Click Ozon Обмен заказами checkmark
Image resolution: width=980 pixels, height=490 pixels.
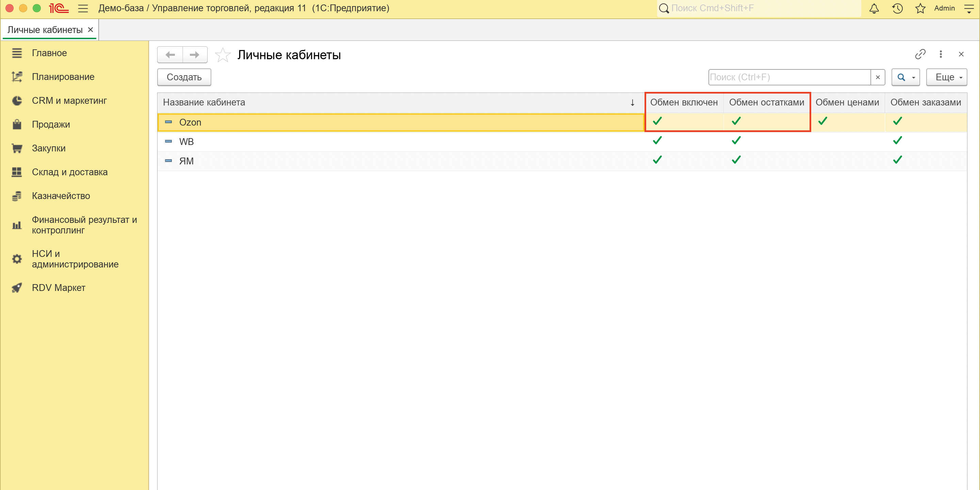pos(897,121)
